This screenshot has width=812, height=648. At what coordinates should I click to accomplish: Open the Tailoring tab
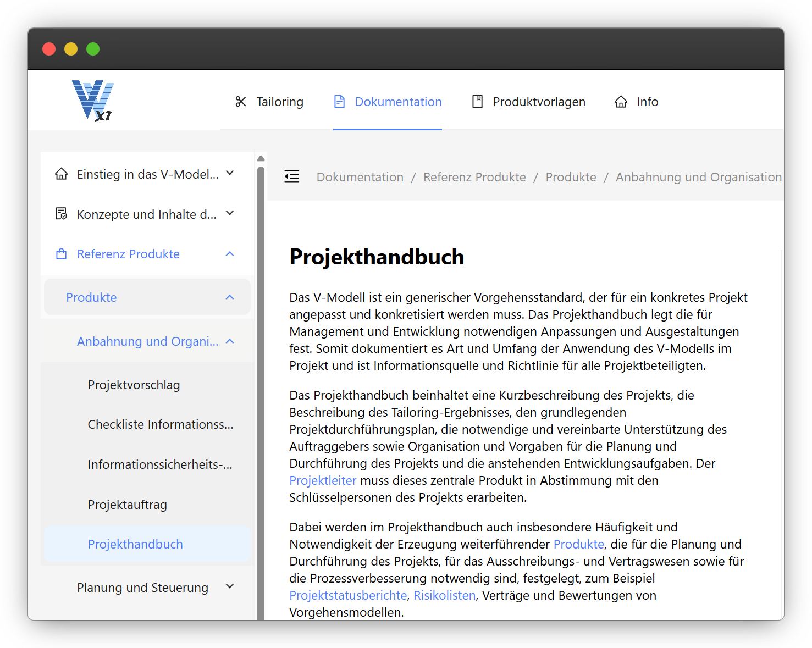(269, 102)
